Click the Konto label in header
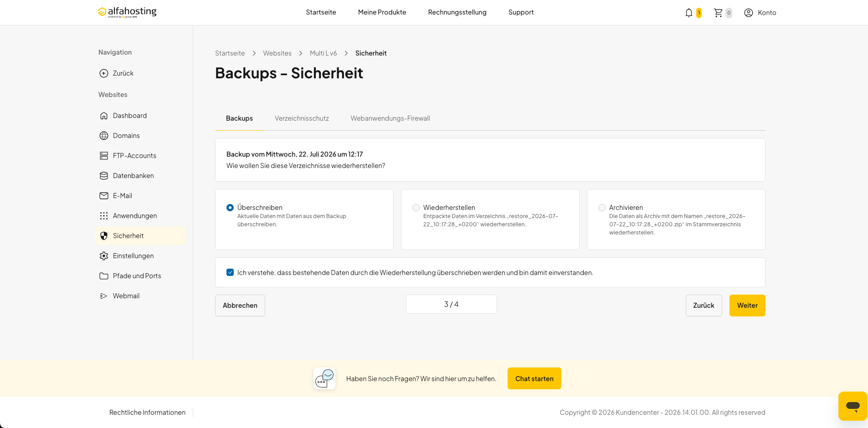Image resolution: width=868 pixels, height=428 pixels. (767, 13)
